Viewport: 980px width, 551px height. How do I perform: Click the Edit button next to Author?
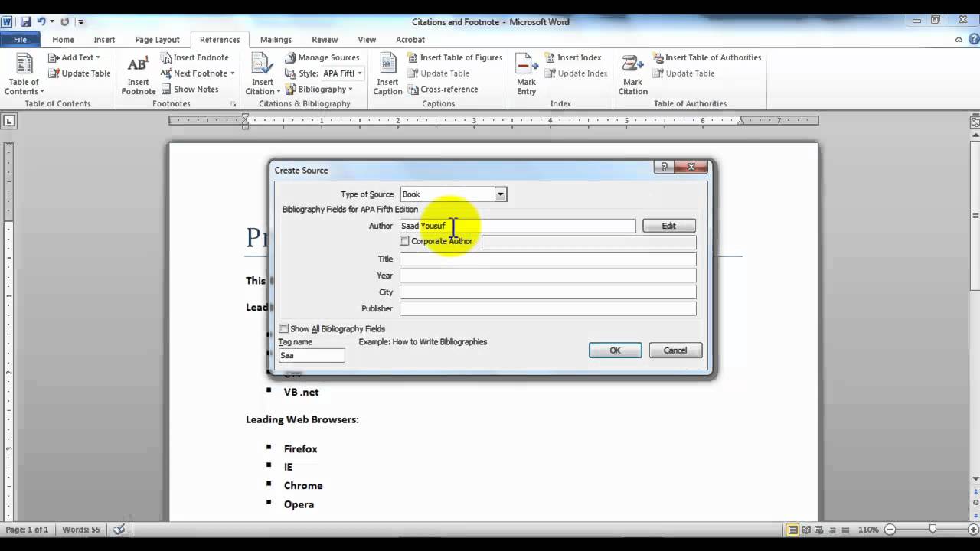point(669,226)
